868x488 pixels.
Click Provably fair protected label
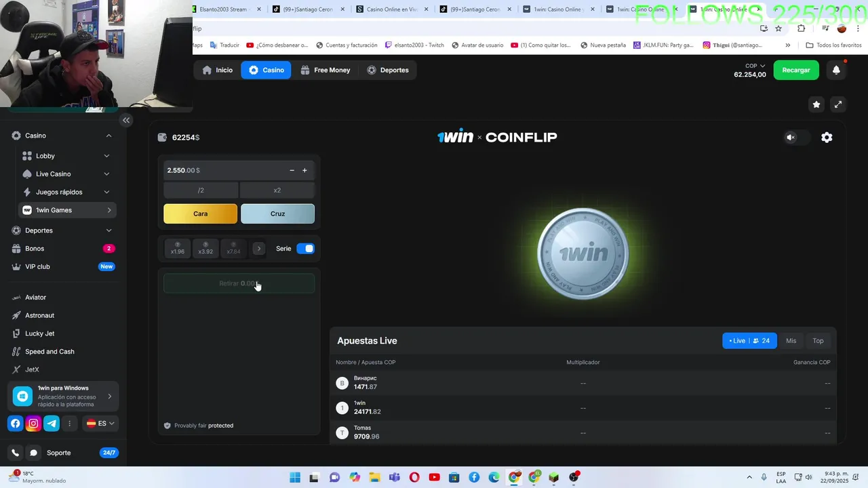point(199,426)
